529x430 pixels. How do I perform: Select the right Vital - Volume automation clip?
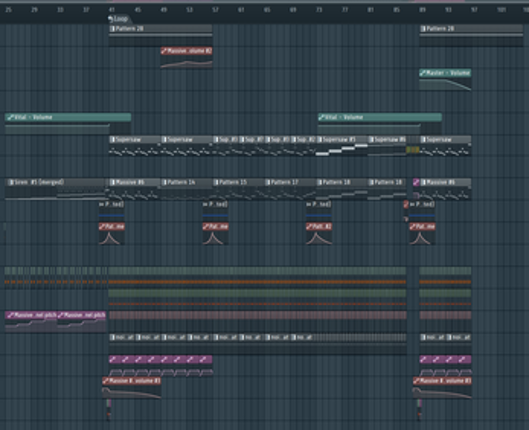pyautogui.click(x=380, y=117)
